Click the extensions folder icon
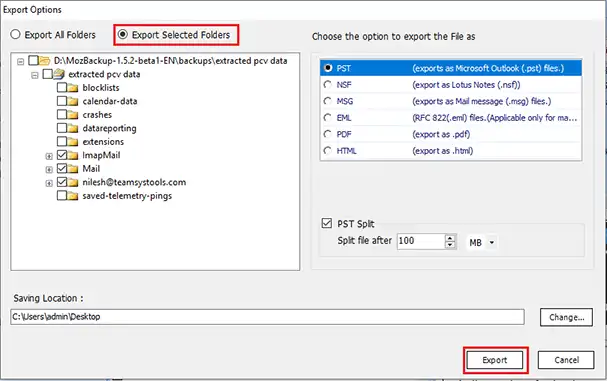Image resolution: width=607 pixels, height=381 pixels. [x=72, y=142]
